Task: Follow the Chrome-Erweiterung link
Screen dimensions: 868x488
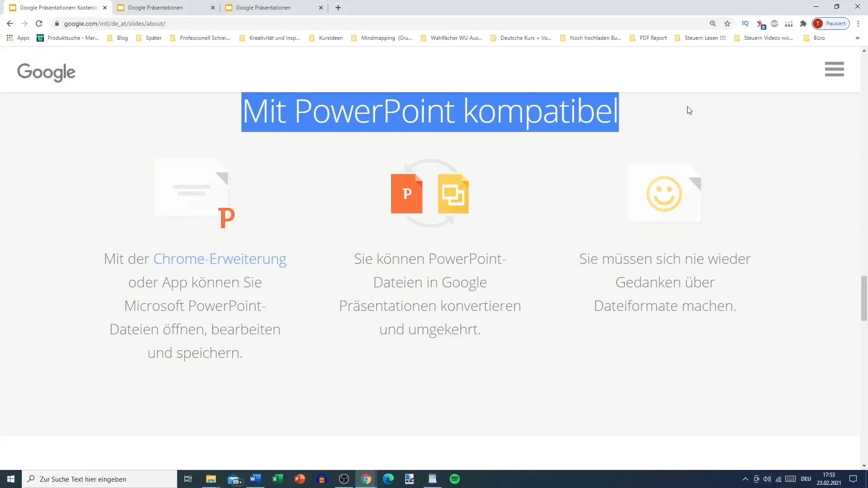Action: click(x=220, y=259)
